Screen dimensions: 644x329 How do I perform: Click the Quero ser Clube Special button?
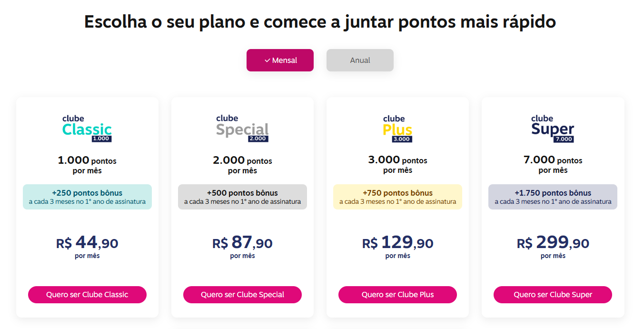click(x=242, y=295)
